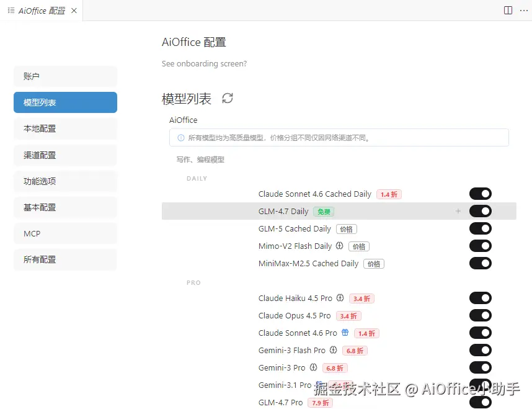Select the Claude Sonnet 4.6 Pro name

coord(298,333)
